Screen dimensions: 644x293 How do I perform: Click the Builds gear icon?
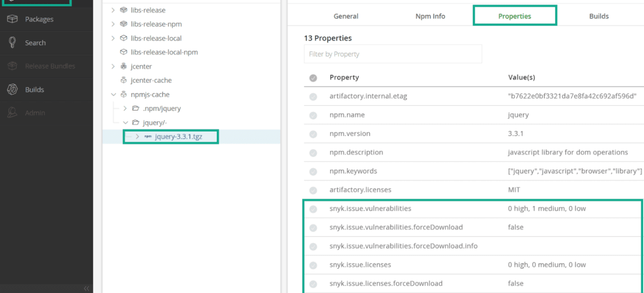[12, 90]
